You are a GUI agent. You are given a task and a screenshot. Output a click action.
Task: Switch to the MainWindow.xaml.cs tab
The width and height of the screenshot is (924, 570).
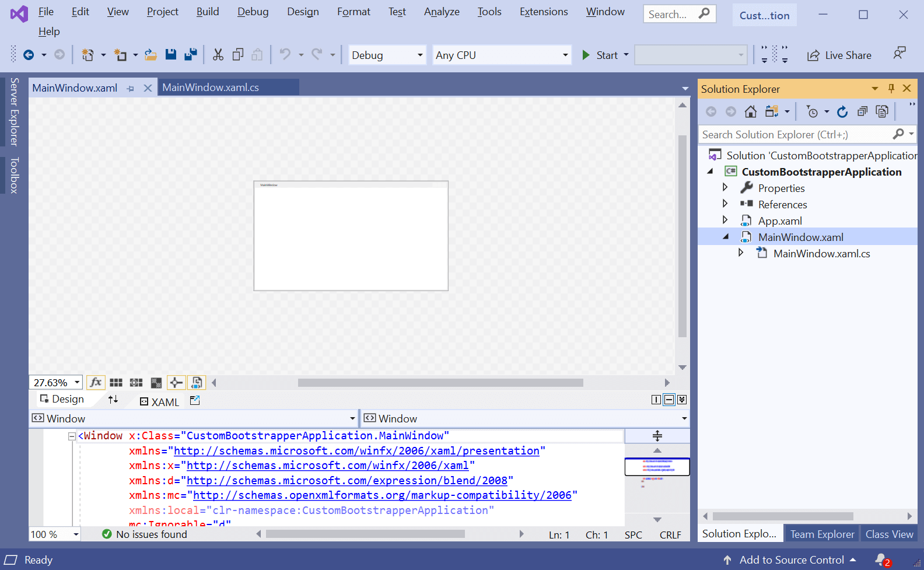(x=211, y=88)
